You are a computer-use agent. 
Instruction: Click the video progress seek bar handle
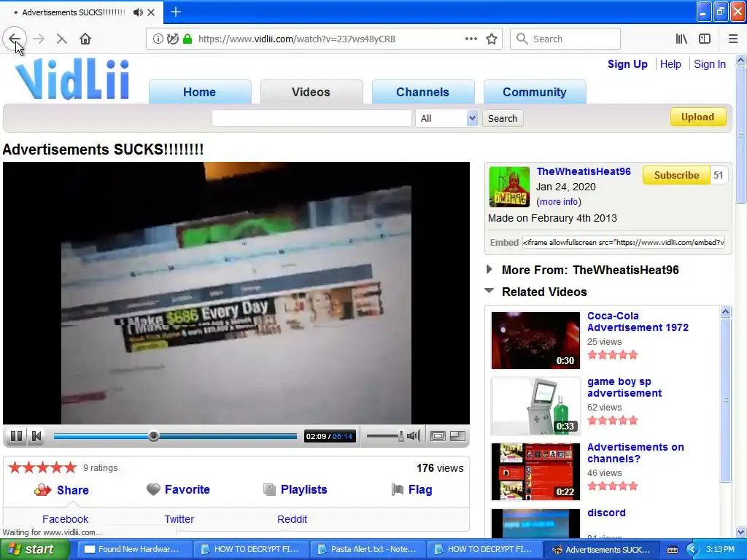coord(153,436)
